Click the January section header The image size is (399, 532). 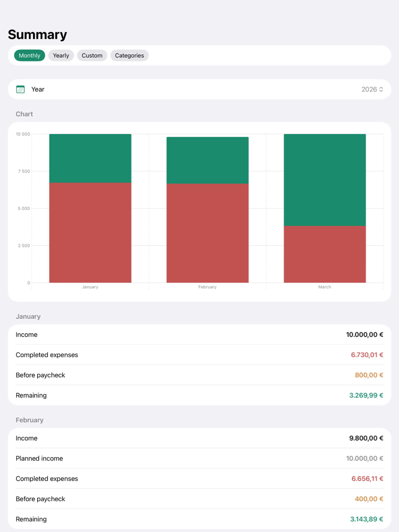click(x=28, y=316)
